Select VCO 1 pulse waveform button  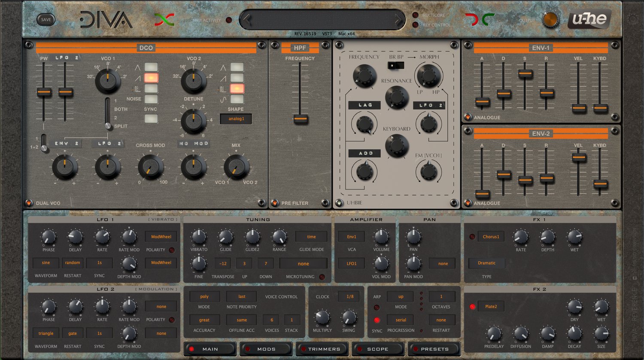point(151,88)
